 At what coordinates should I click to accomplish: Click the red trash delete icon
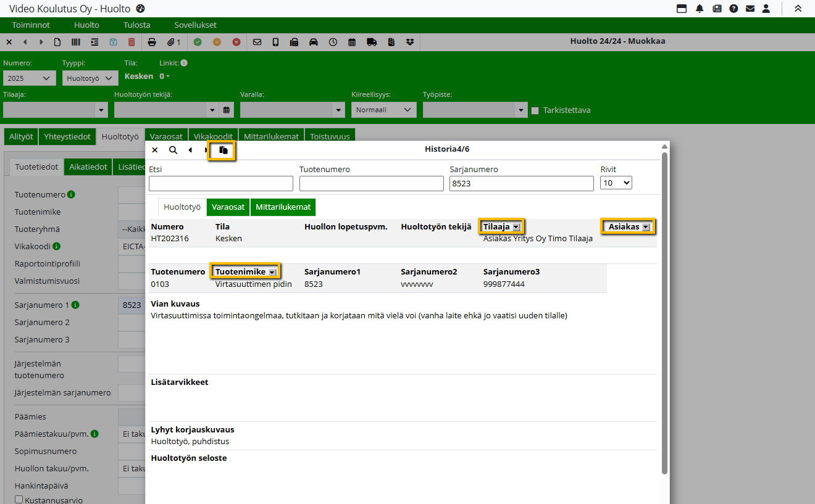point(132,42)
